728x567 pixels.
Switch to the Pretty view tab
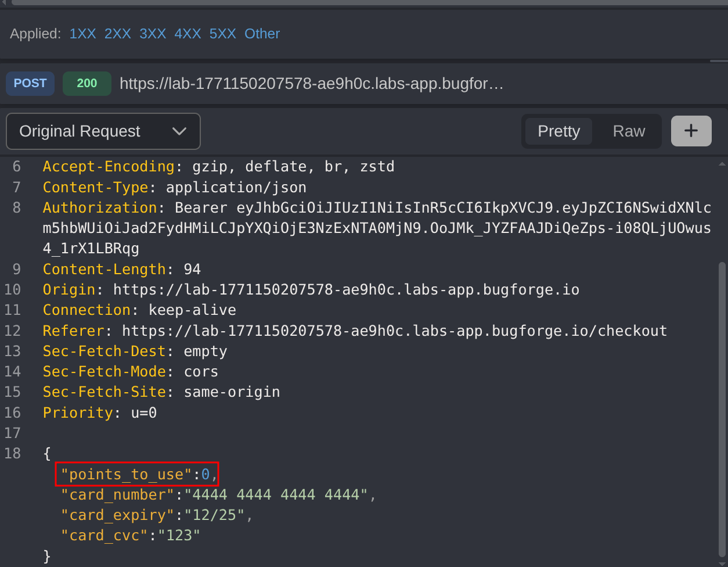[x=558, y=131]
